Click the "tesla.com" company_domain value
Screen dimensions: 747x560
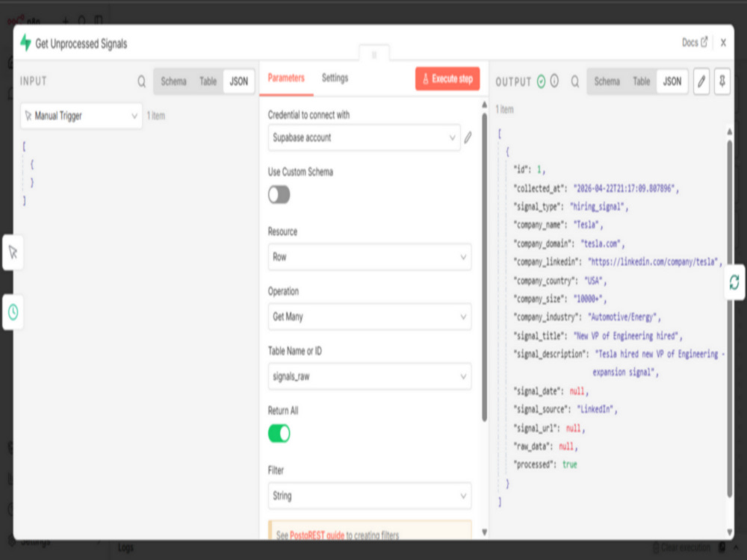pyautogui.click(x=602, y=244)
